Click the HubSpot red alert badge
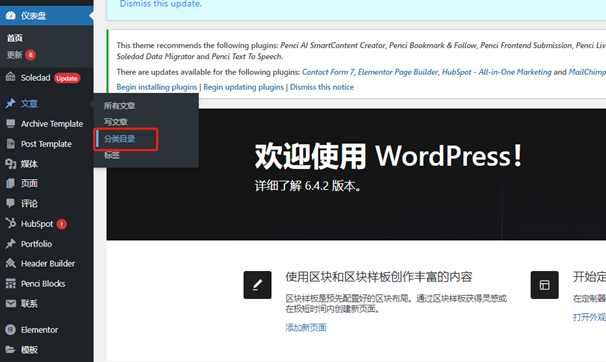606x362 pixels. click(x=61, y=224)
